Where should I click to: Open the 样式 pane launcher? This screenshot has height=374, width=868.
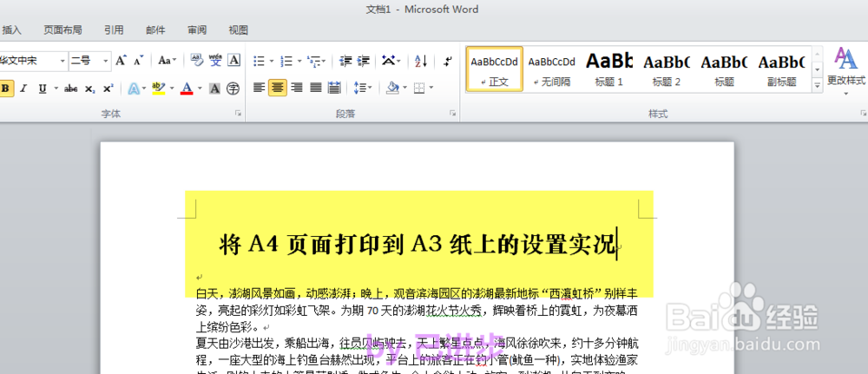(863, 114)
